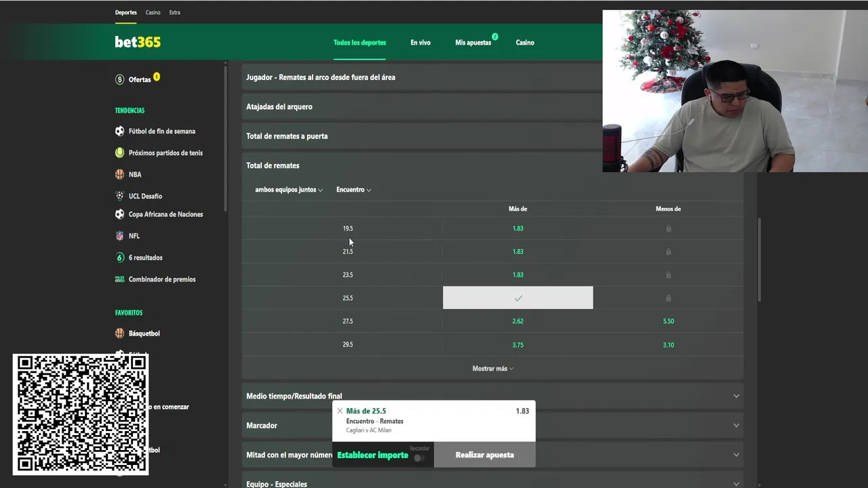This screenshot has width=868, height=488.
Task: Remove Más de 25.5 selection with X
Action: pyautogui.click(x=340, y=411)
